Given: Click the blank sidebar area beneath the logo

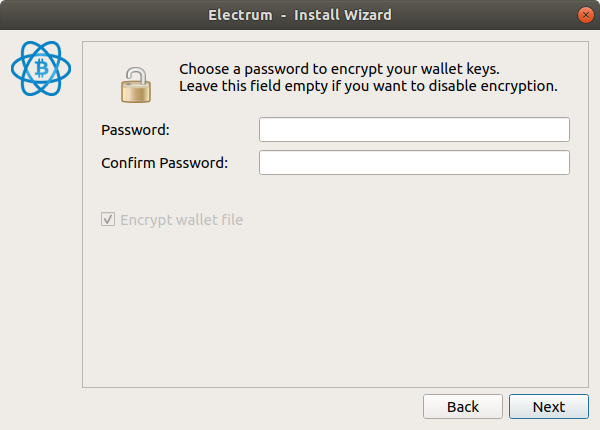Looking at the screenshot, I should pyautogui.click(x=41, y=245).
